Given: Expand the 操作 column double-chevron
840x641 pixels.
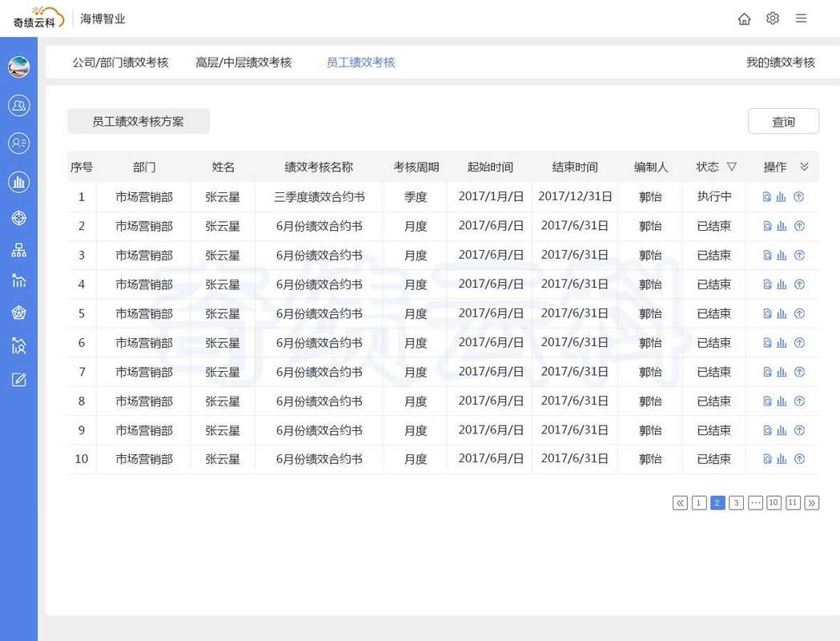Looking at the screenshot, I should pyautogui.click(x=806, y=167).
